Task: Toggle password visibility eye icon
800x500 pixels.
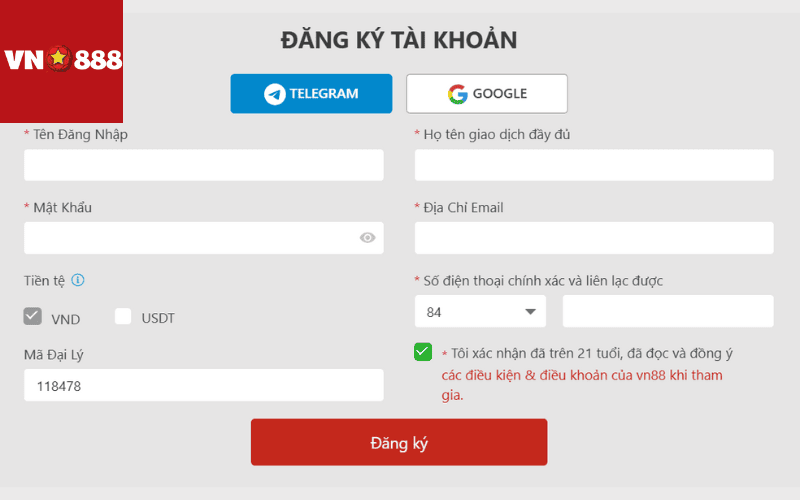Action: (367, 238)
